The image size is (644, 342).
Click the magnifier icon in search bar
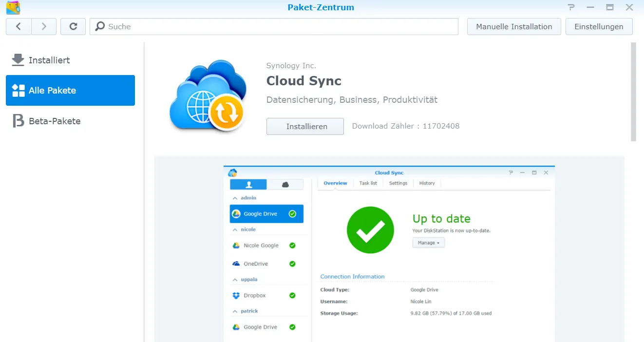click(x=99, y=26)
